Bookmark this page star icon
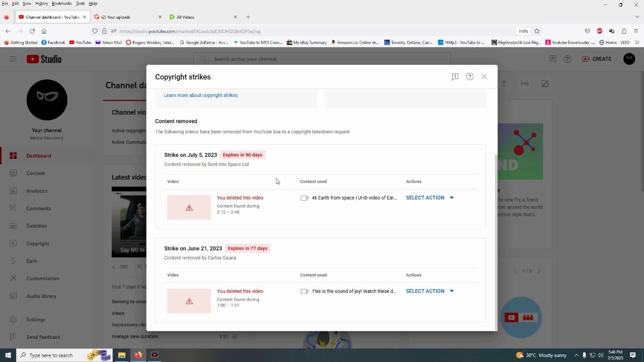 click(x=537, y=31)
